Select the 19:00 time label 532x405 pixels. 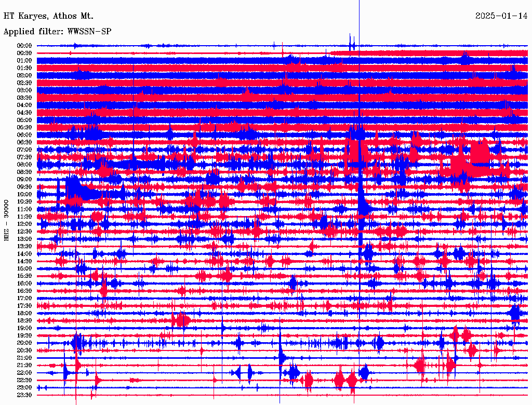(x=24, y=328)
